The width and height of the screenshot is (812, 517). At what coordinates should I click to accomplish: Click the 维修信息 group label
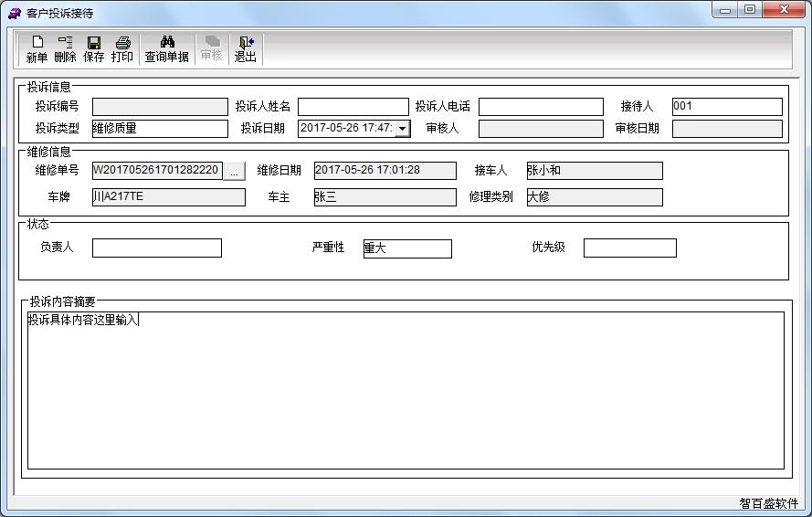click(x=48, y=152)
